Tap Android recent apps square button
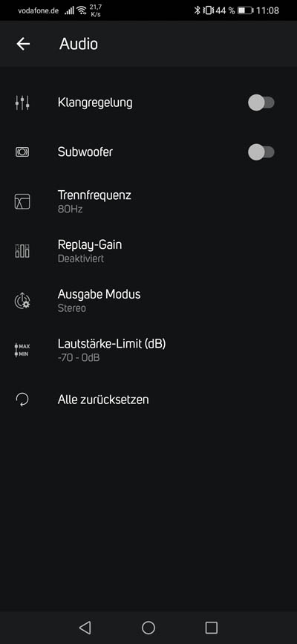The image size is (297, 644). (x=211, y=627)
